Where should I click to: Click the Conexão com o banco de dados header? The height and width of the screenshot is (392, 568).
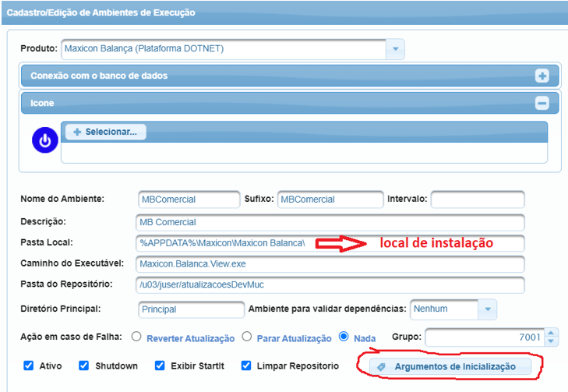pyautogui.click(x=290, y=76)
